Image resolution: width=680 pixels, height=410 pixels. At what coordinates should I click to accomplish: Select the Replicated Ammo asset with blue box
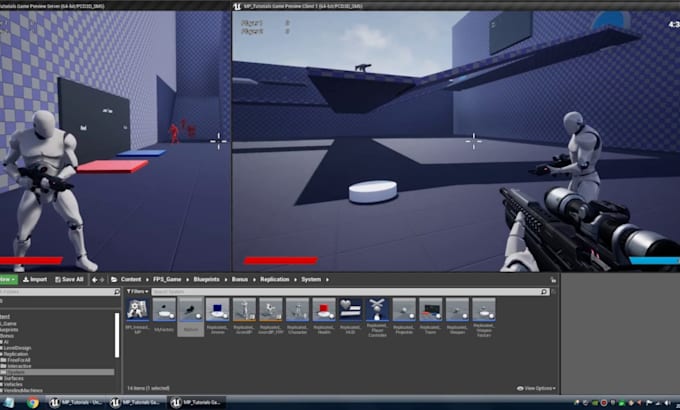point(218,316)
